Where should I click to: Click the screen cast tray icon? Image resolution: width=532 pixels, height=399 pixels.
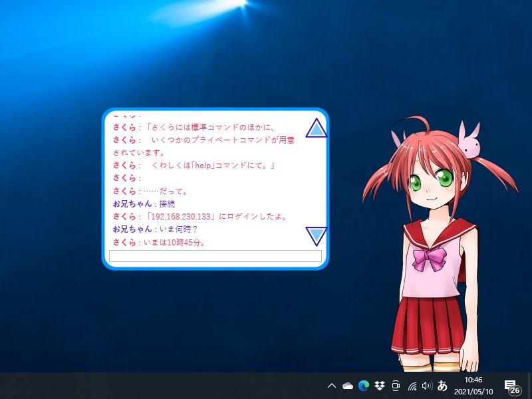coord(395,386)
